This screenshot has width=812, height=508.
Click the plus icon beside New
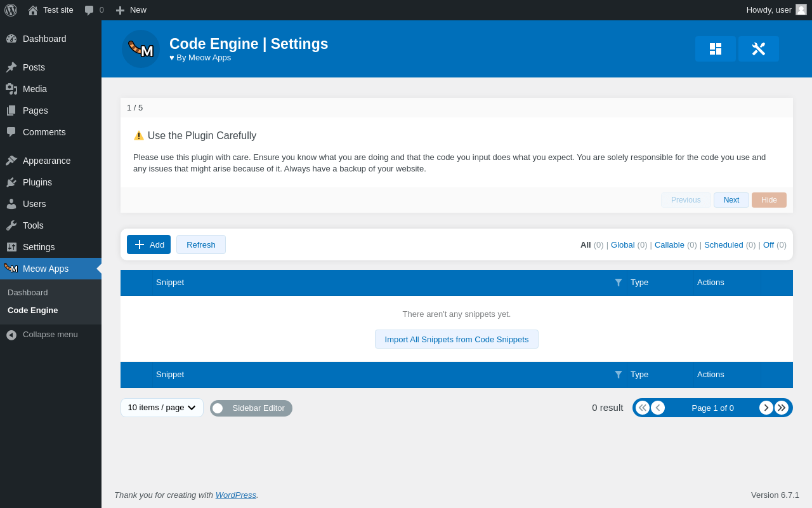[x=120, y=10]
